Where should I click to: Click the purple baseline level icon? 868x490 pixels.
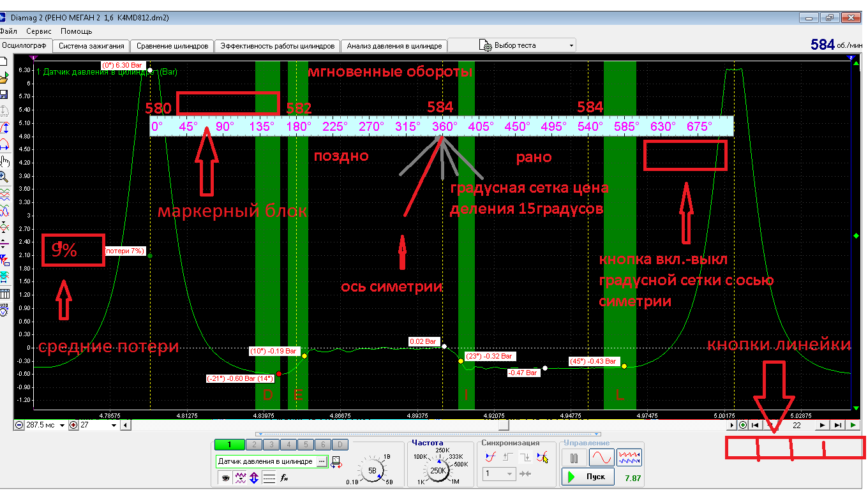4,244
